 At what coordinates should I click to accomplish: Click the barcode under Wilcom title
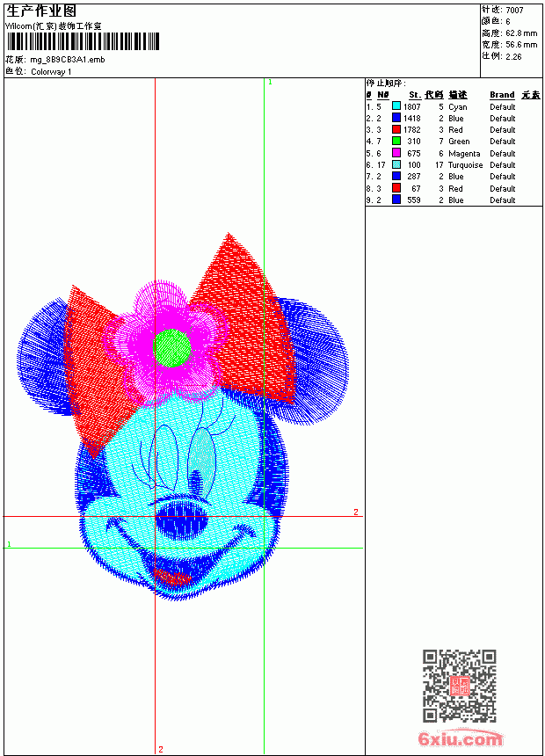pyautogui.click(x=83, y=41)
